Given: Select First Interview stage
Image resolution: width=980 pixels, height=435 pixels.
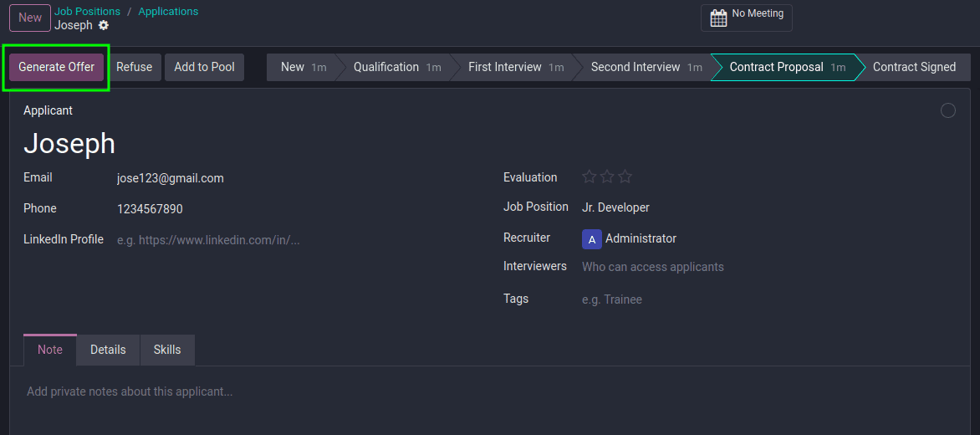Looking at the screenshot, I should [x=516, y=67].
